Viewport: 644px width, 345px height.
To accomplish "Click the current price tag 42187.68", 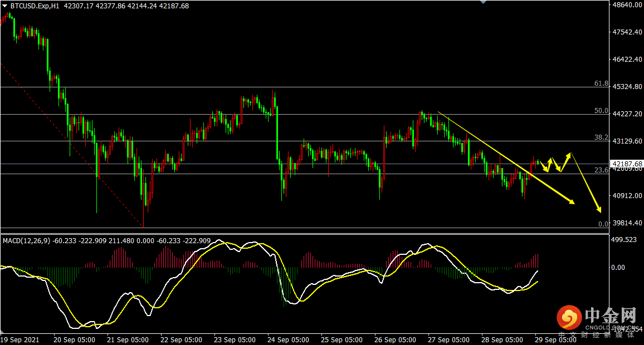I will point(626,164).
